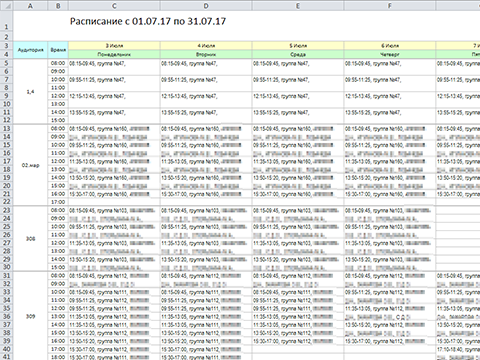Click the select-all corner of the sheet
The width and height of the screenshot is (480, 360).
click(x=6, y=6)
